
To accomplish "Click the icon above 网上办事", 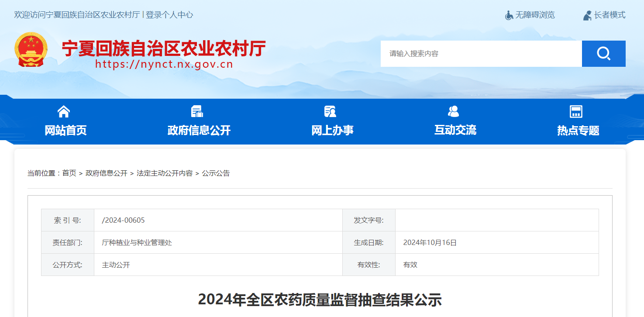I will click(331, 112).
